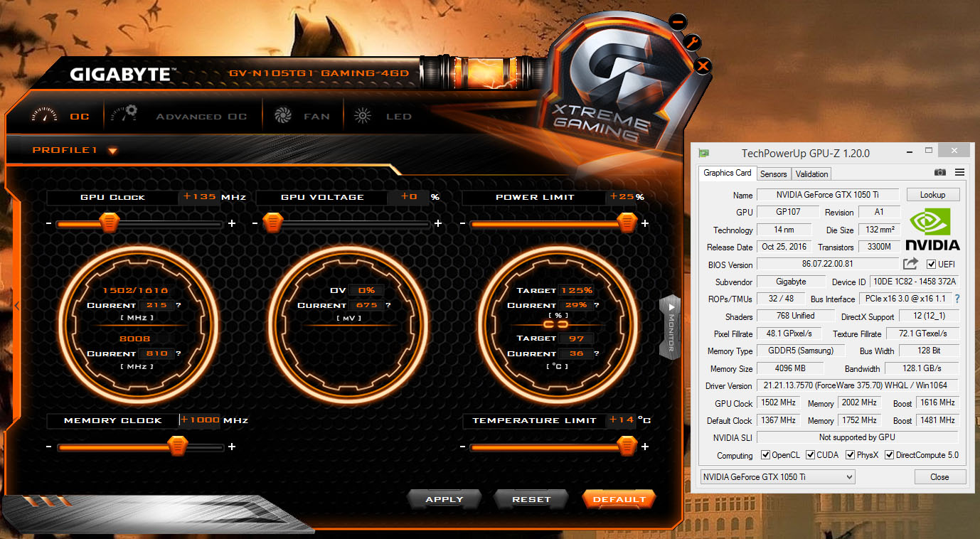Decrease Memory Clock with minus button
Image resolution: width=980 pixels, height=539 pixels.
coord(49,447)
